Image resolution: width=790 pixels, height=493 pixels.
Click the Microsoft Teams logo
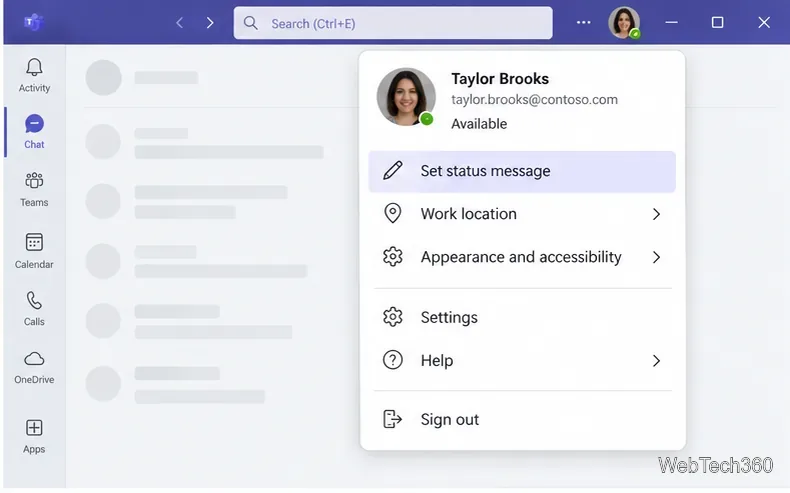34,23
